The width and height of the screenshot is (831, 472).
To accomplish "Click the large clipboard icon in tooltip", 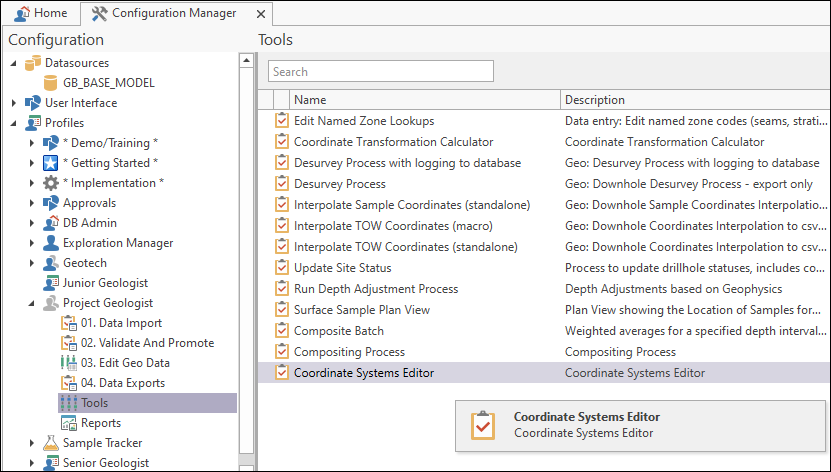I will coord(483,425).
